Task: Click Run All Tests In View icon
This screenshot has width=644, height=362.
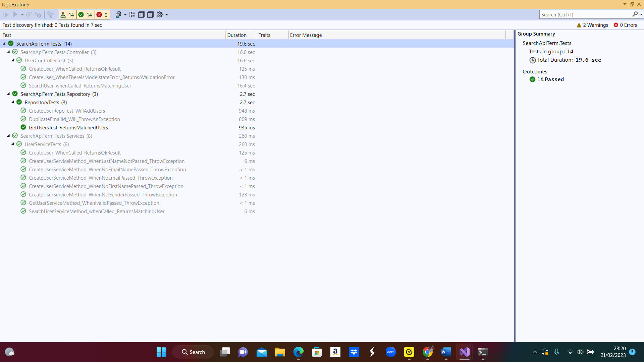Action: (x=6, y=15)
